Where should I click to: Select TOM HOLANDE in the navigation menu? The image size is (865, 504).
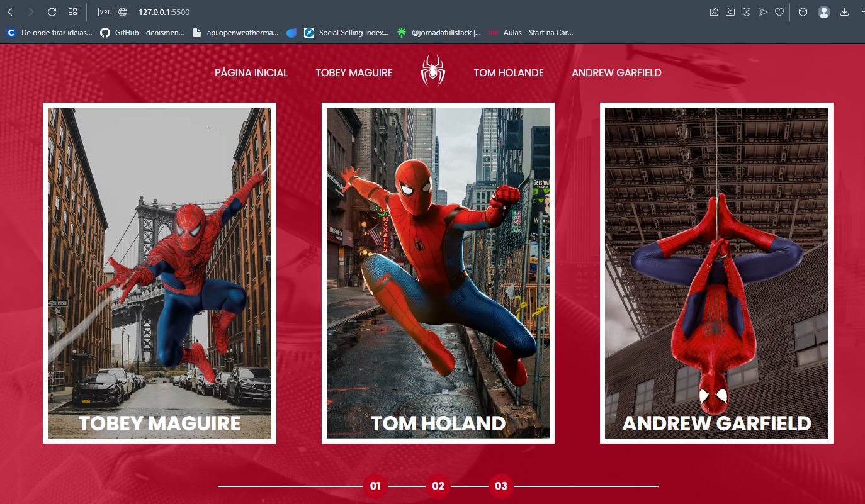(x=509, y=73)
